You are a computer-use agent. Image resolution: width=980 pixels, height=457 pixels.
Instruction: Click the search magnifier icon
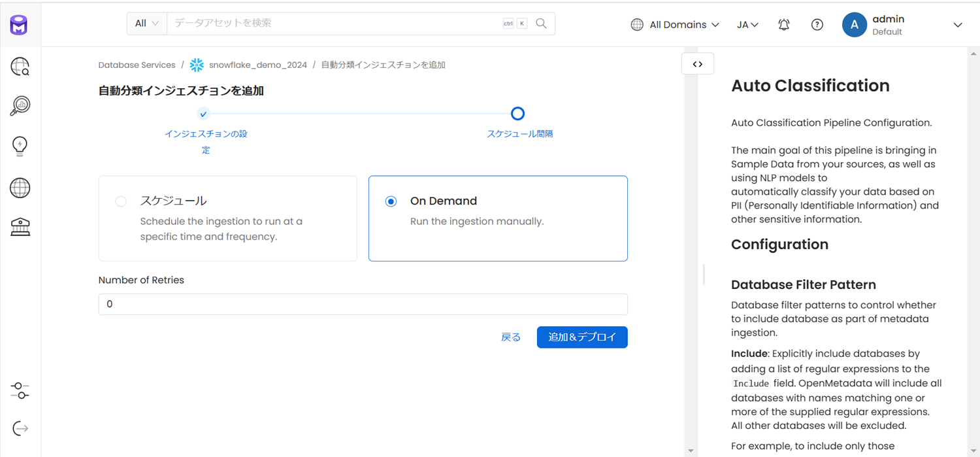coord(541,24)
